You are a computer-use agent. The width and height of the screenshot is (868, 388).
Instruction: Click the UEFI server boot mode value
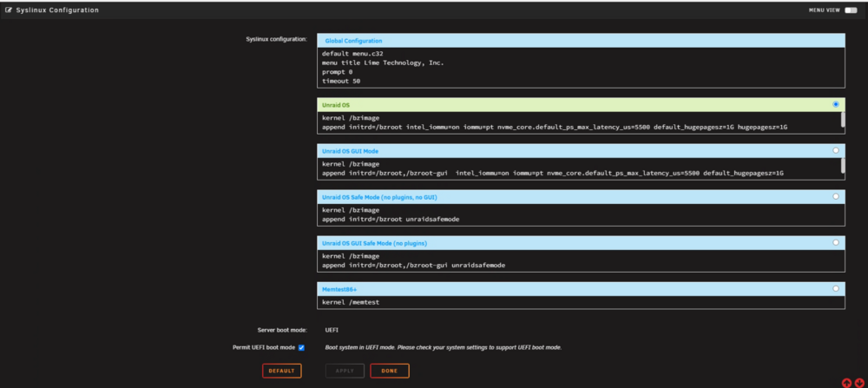[332, 330]
